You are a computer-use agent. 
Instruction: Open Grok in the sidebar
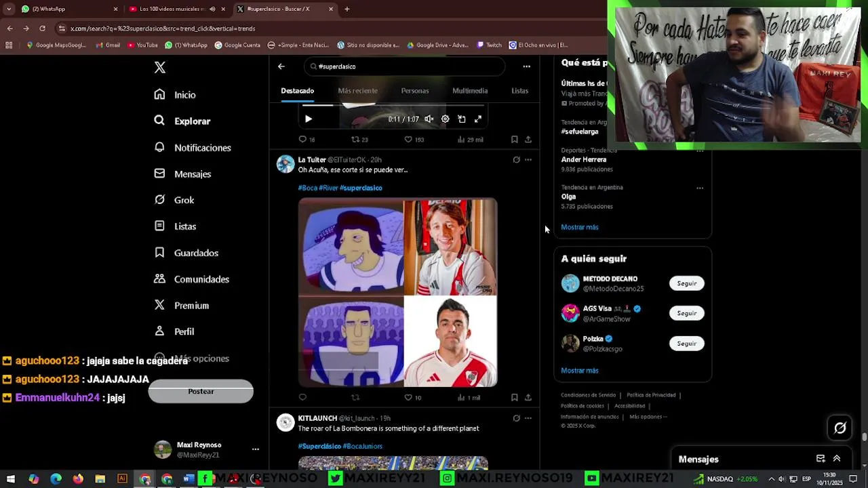(x=174, y=200)
